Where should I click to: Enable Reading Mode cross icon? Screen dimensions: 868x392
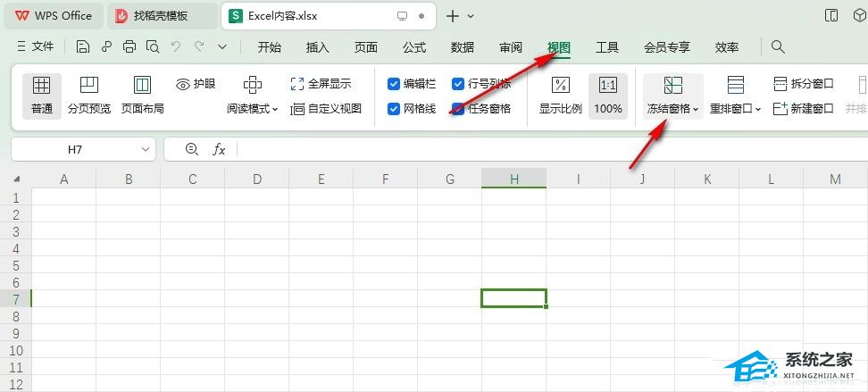pos(253,85)
